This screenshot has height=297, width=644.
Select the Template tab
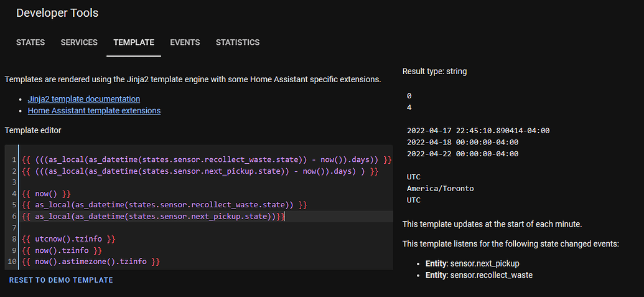coord(134,42)
